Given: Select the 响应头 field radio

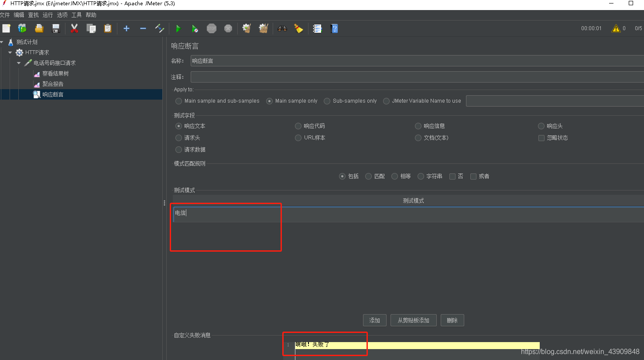Looking at the screenshot, I should 541,126.
